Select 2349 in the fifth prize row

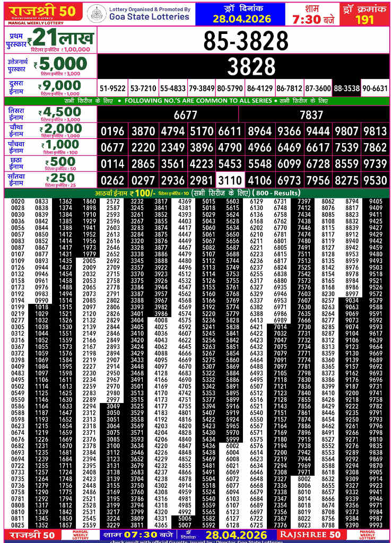[173, 147]
